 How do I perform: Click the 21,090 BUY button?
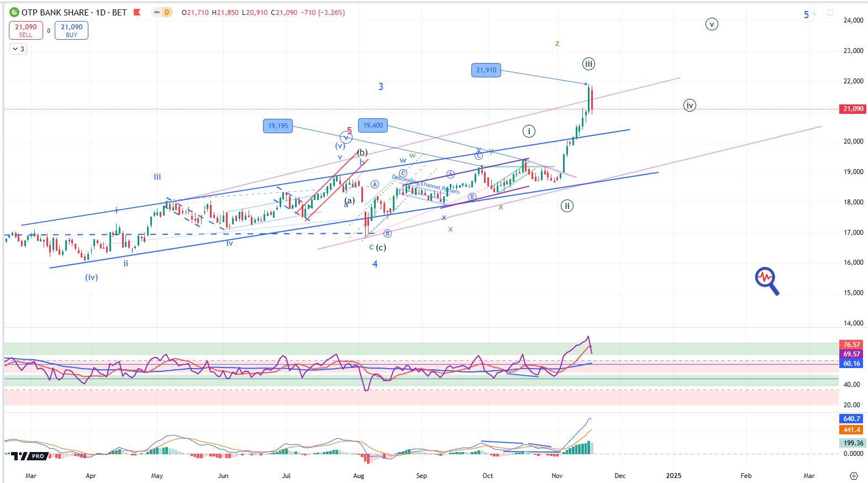click(71, 30)
